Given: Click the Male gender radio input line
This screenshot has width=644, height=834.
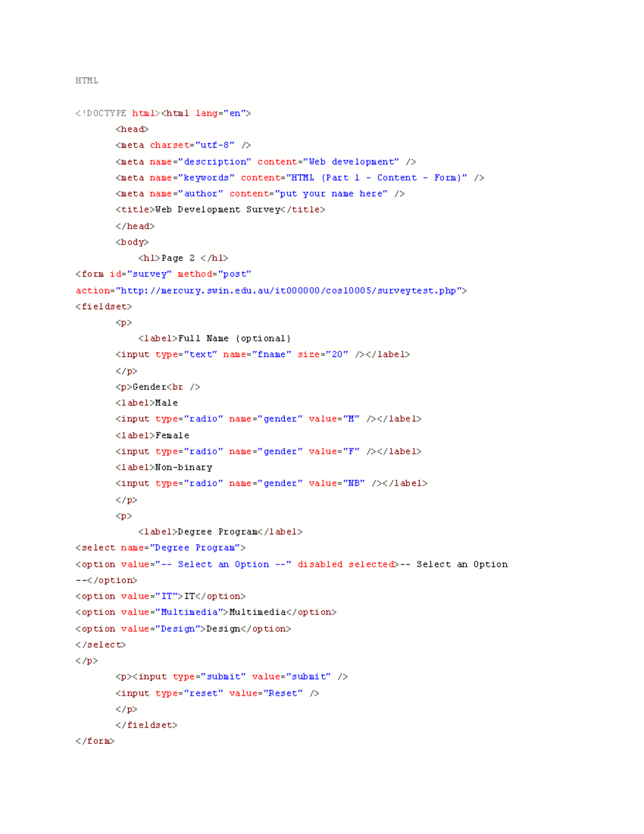Looking at the screenshot, I should click(268, 419).
